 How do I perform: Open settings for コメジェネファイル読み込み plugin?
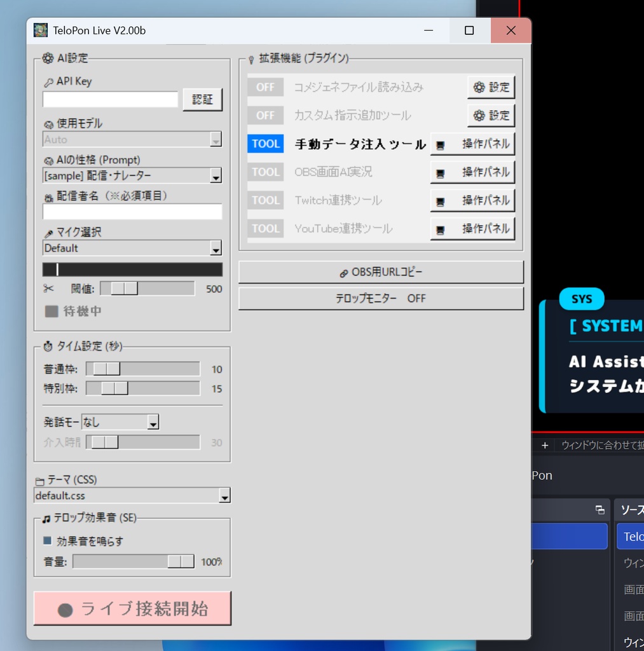pos(491,86)
